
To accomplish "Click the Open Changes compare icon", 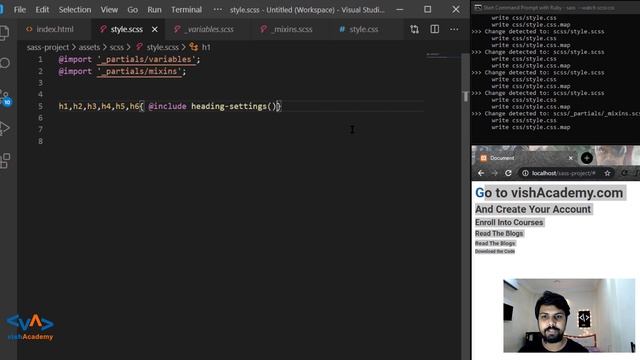I will pyautogui.click(x=414, y=29).
